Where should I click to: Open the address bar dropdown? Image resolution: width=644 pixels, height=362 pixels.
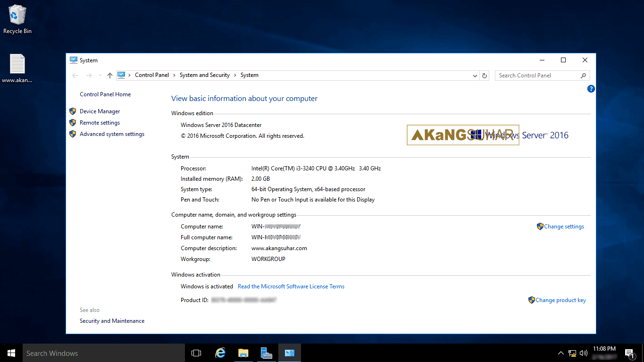tap(475, 75)
